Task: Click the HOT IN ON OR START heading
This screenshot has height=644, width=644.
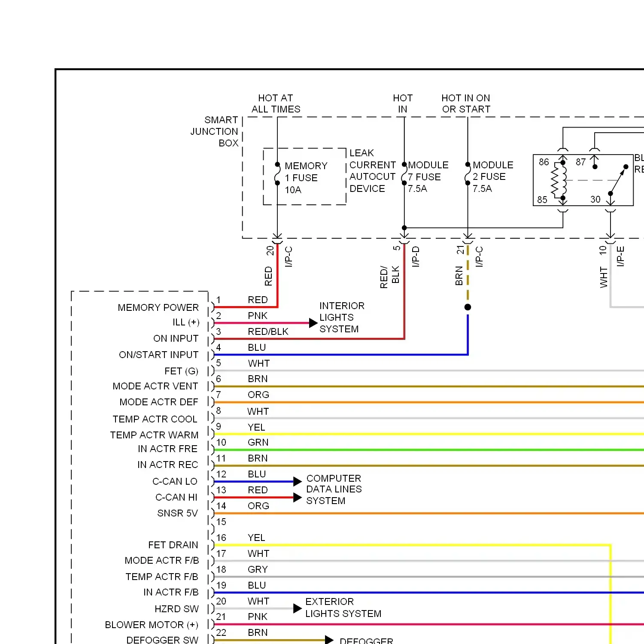Action: (x=466, y=103)
